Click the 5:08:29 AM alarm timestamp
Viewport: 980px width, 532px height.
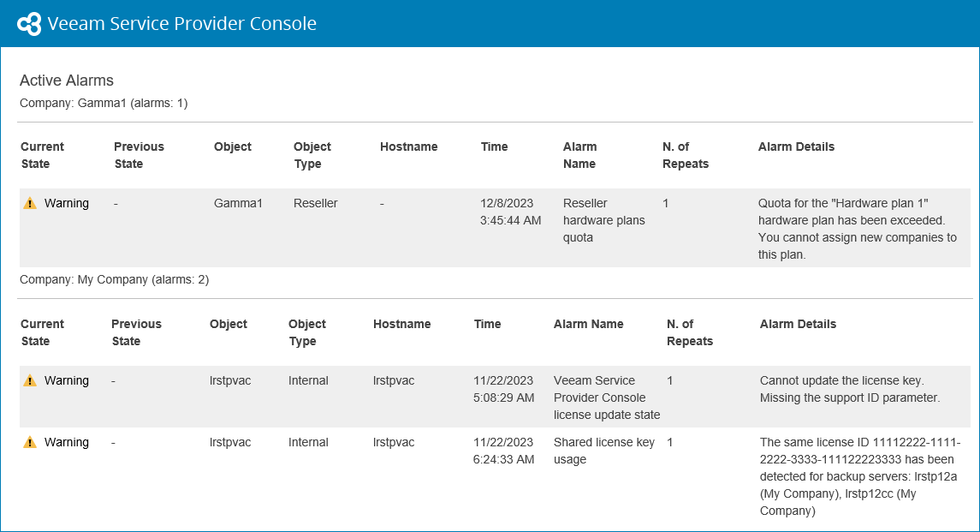coord(503,398)
